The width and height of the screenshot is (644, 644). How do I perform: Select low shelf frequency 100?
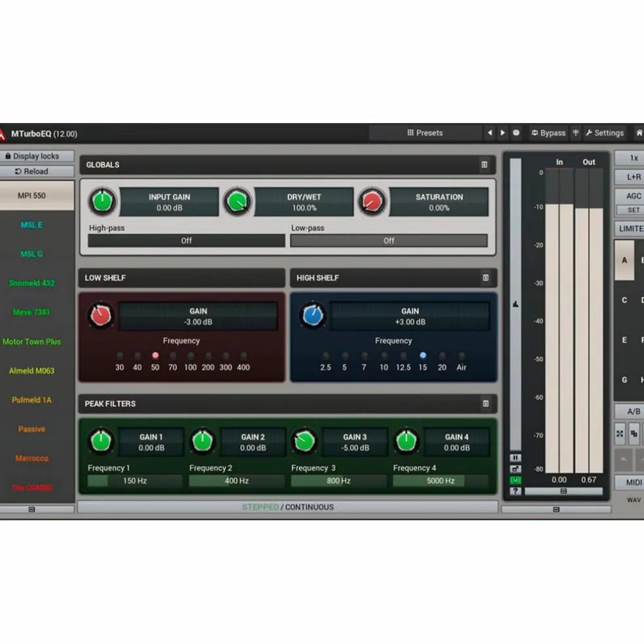[190, 355]
